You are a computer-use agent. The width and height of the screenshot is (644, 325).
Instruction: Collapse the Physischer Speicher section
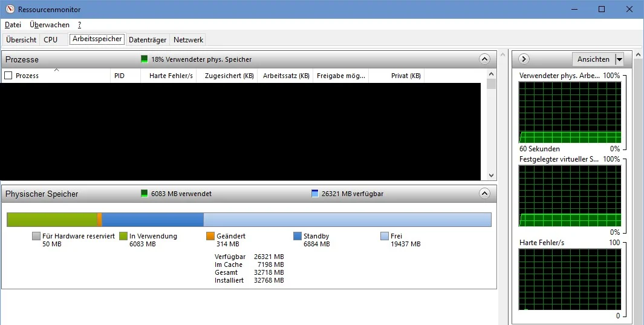(484, 194)
